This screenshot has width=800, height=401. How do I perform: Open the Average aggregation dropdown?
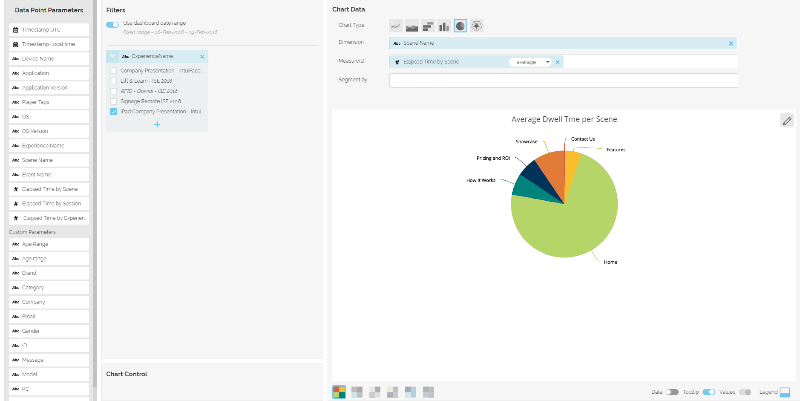point(530,62)
